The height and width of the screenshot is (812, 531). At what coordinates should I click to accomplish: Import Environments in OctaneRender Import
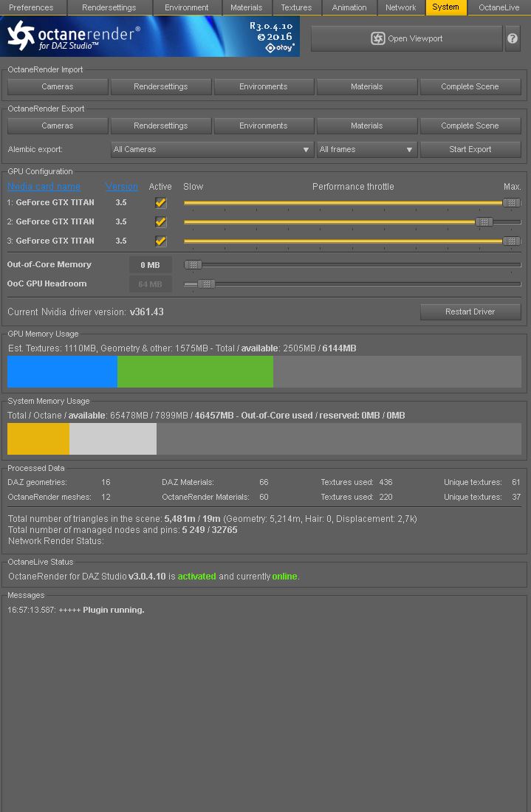pyautogui.click(x=263, y=86)
